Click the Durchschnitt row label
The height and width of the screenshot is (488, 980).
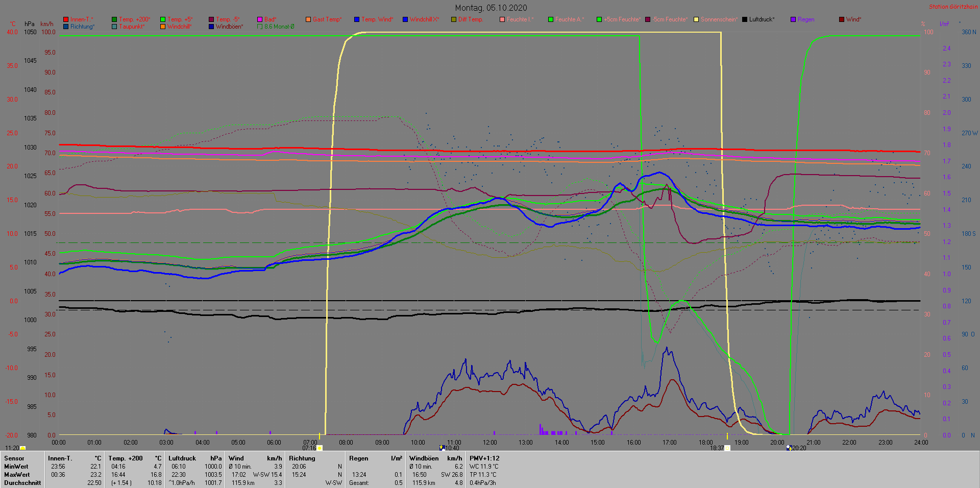22,483
